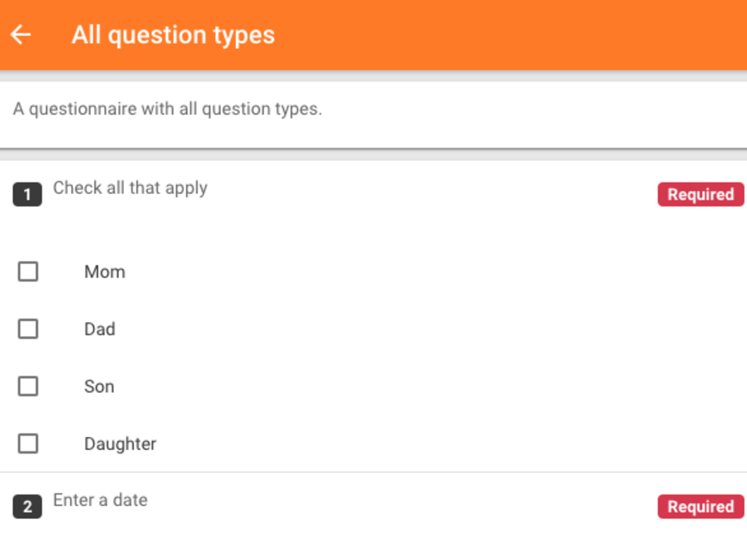The width and height of the screenshot is (747, 560).
Task: Check the Son checkbox
Action: click(x=28, y=386)
